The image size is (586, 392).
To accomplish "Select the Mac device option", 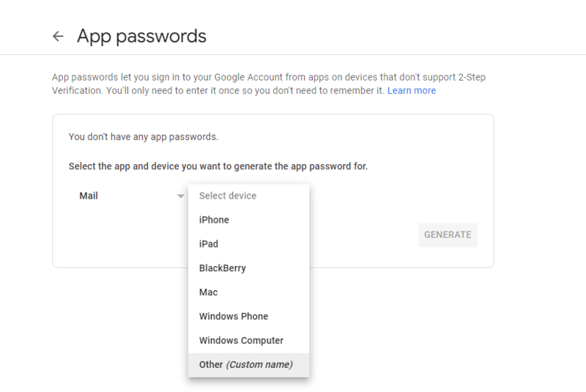I will tap(209, 292).
